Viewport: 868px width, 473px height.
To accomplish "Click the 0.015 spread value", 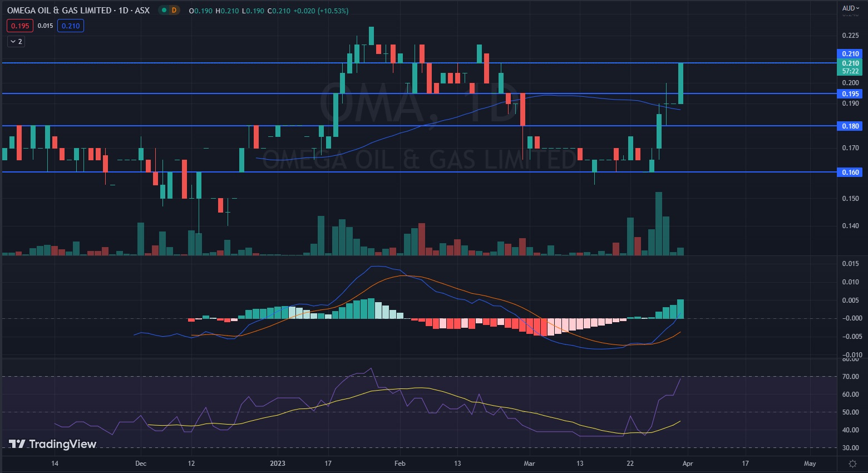I will (x=46, y=26).
